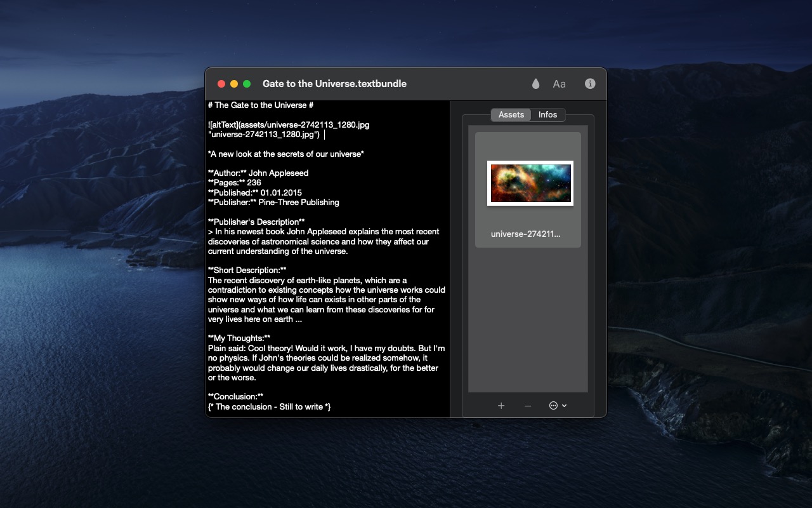Click the window title Gate to the Universe.textbundle
The height and width of the screenshot is (508, 812).
[x=334, y=84]
